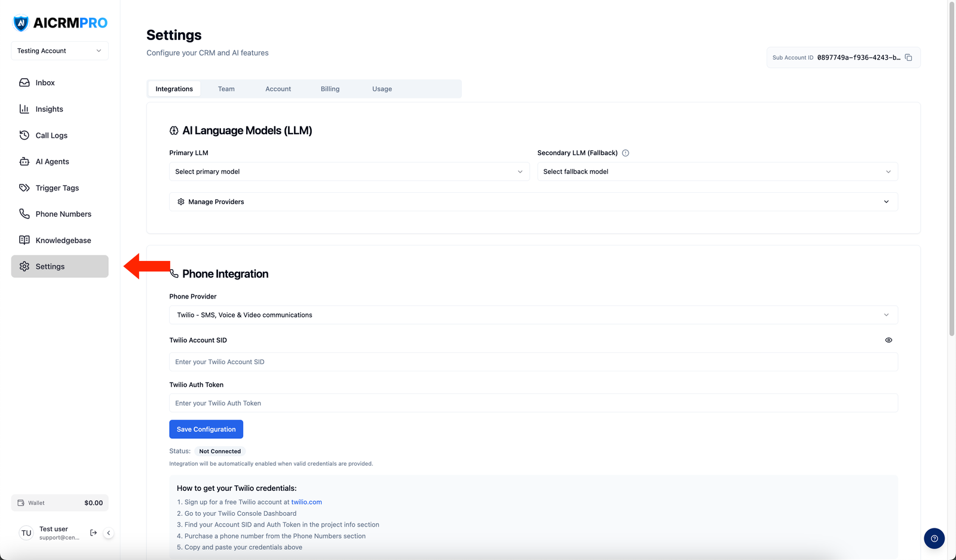Go to Insights in the sidebar
956x560 pixels.
click(60, 109)
